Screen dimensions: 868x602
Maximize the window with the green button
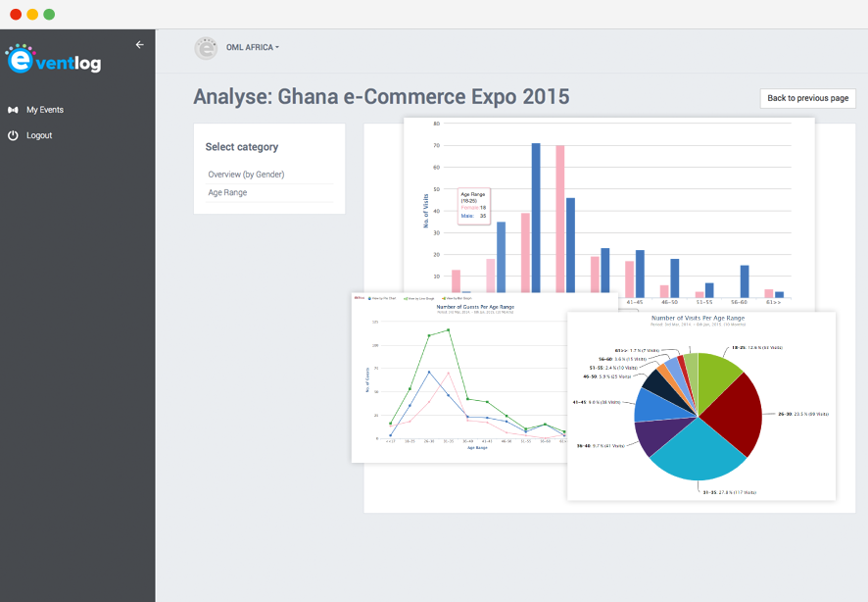click(49, 15)
